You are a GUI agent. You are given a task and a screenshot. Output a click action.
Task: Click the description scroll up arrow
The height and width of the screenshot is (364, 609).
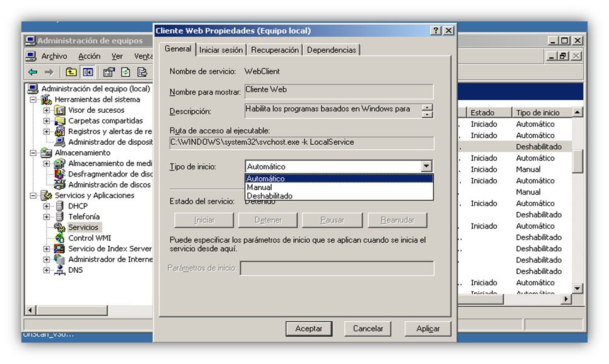(427, 108)
